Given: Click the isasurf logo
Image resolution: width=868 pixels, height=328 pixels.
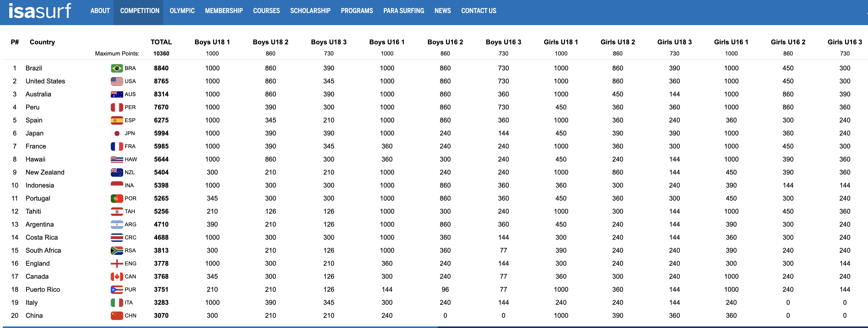Looking at the screenshot, I should click(x=40, y=11).
